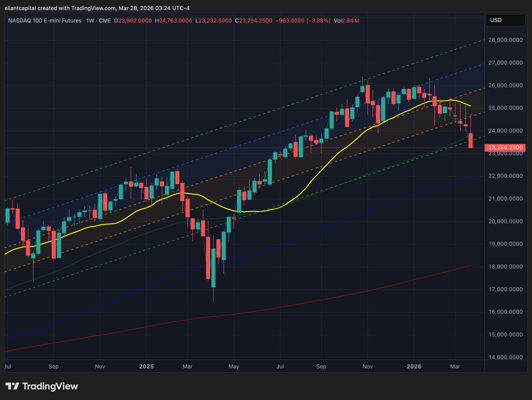The width and height of the screenshot is (532, 400).
Task: Click the 22,000.0000 price axis label
Action: pos(505,176)
